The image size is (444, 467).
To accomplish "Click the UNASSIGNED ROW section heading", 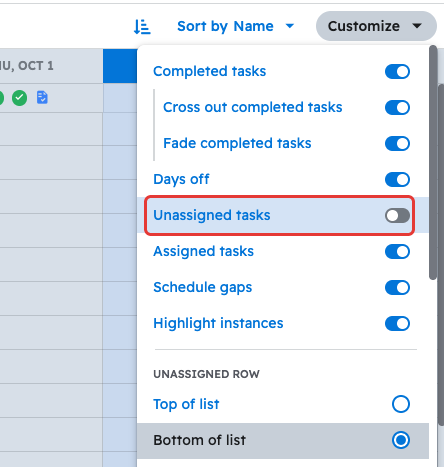I will 206,374.
